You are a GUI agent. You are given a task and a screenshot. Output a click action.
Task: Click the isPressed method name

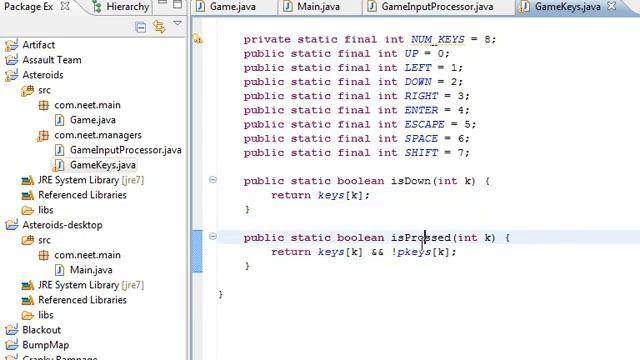pyautogui.click(x=421, y=238)
